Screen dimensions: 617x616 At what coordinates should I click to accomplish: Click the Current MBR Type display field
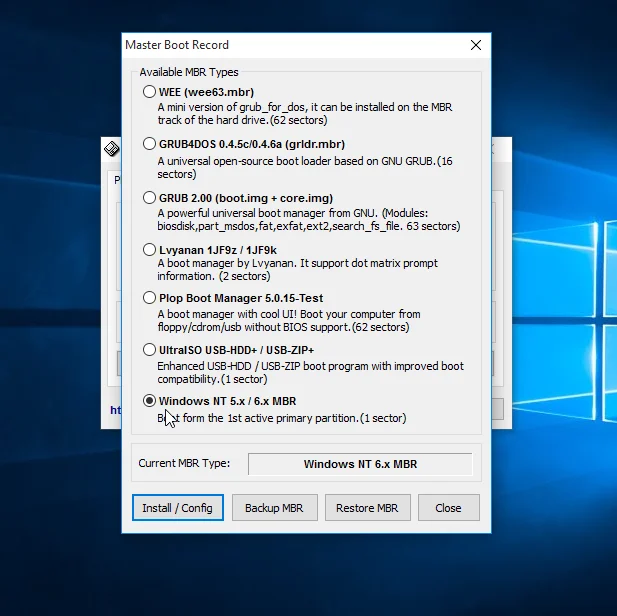coord(359,464)
